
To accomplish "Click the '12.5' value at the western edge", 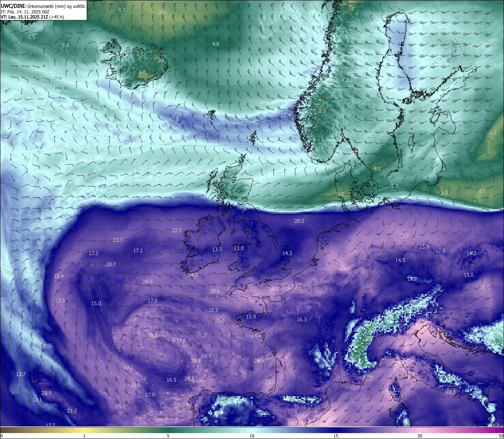I will point(12,247).
